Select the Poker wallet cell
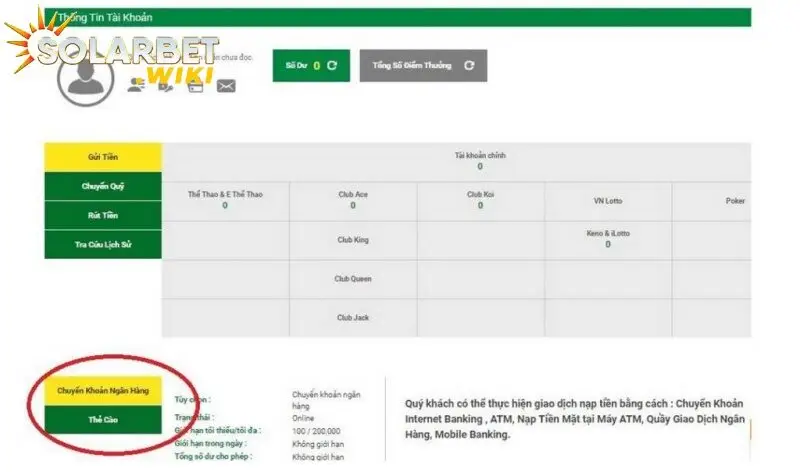Screen dimensions: 800x472 (712, 201)
